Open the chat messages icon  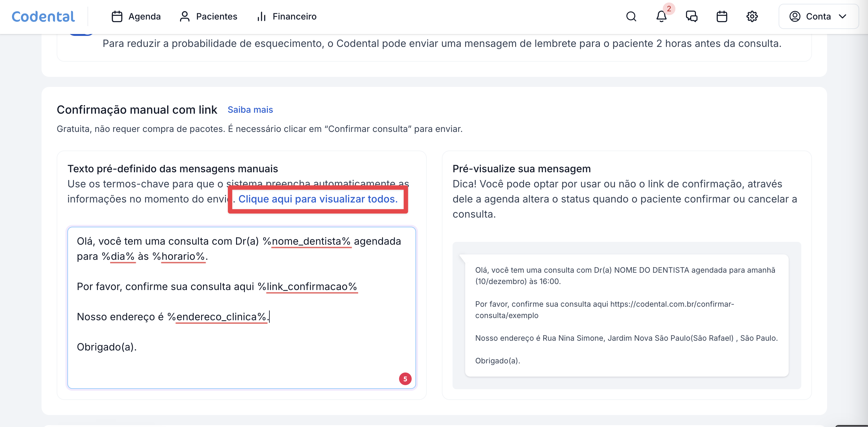(691, 16)
